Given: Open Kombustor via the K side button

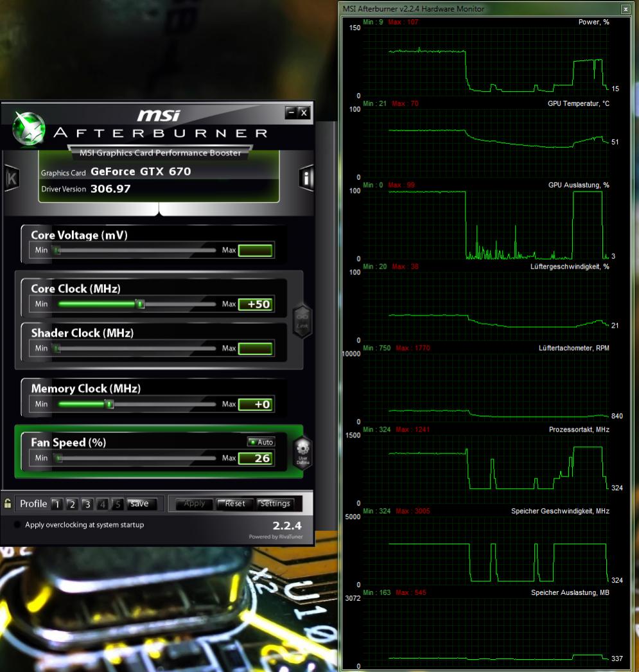Looking at the screenshot, I should pyautogui.click(x=11, y=177).
